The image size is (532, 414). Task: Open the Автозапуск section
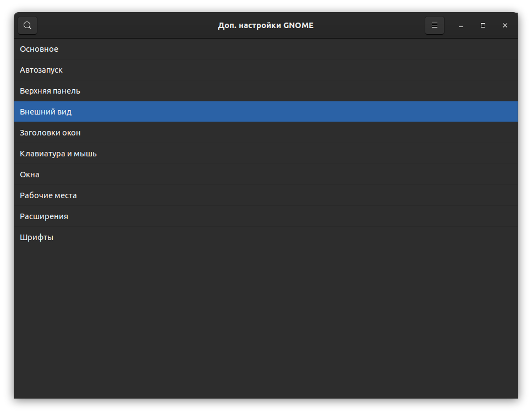(x=41, y=70)
